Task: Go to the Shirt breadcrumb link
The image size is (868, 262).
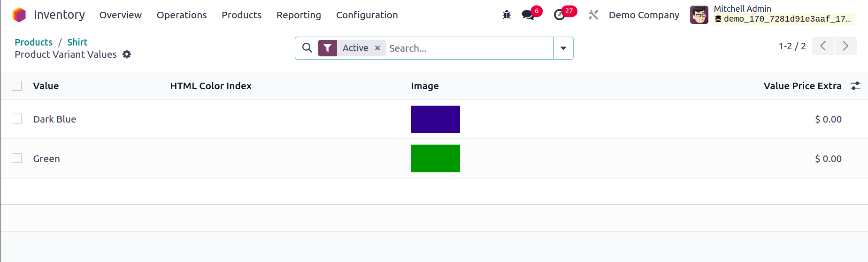Action: 77,42
